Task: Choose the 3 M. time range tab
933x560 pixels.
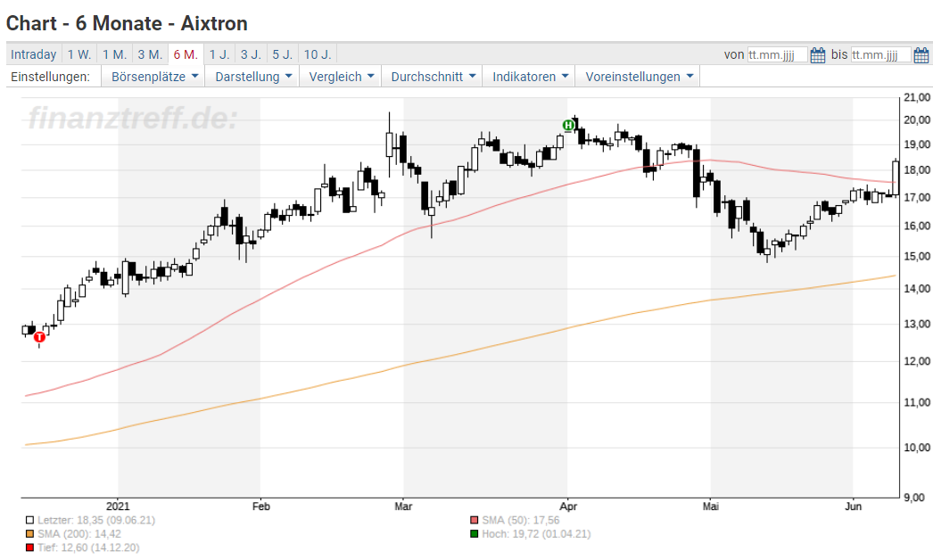Action: point(150,54)
